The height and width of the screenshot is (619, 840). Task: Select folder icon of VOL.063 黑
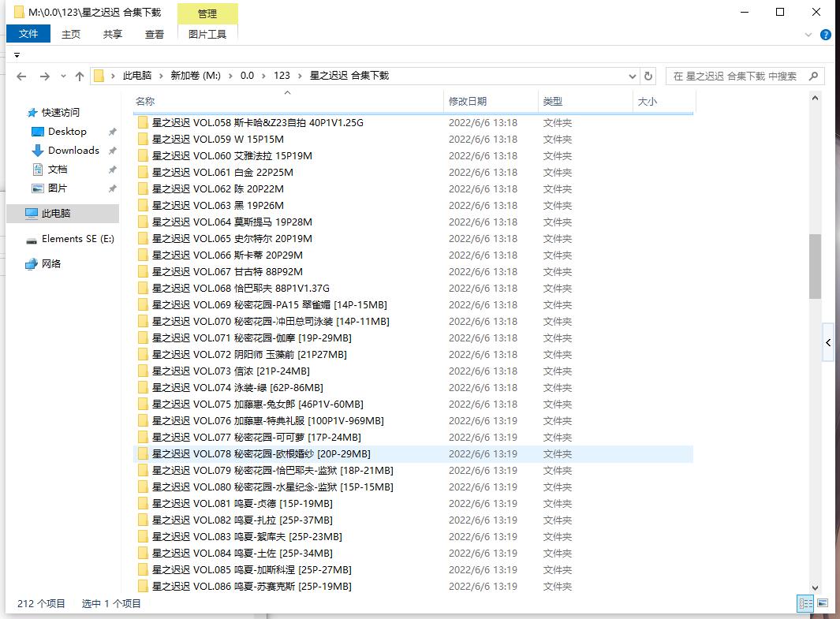(x=143, y=206)
